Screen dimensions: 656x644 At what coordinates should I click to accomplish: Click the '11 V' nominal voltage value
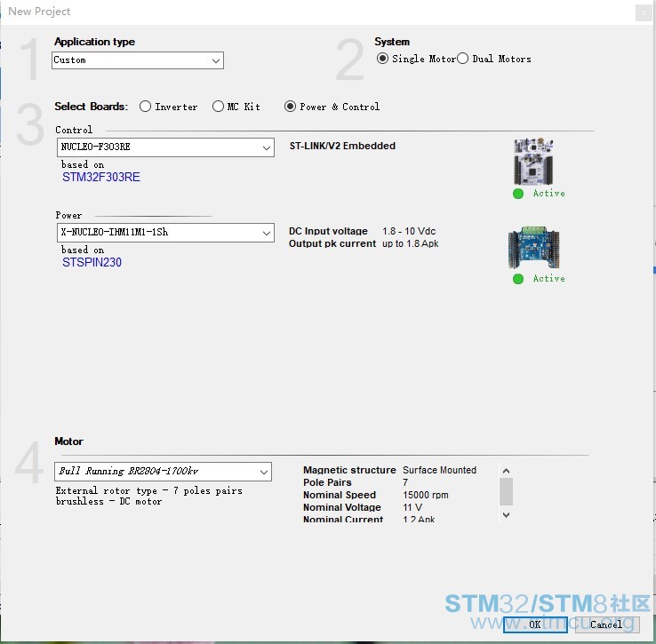coord(412,508)
